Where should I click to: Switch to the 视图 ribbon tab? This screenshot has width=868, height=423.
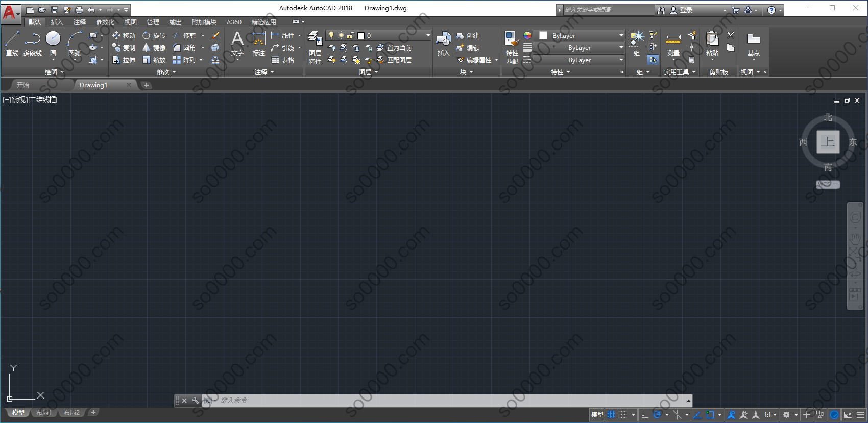131,22
